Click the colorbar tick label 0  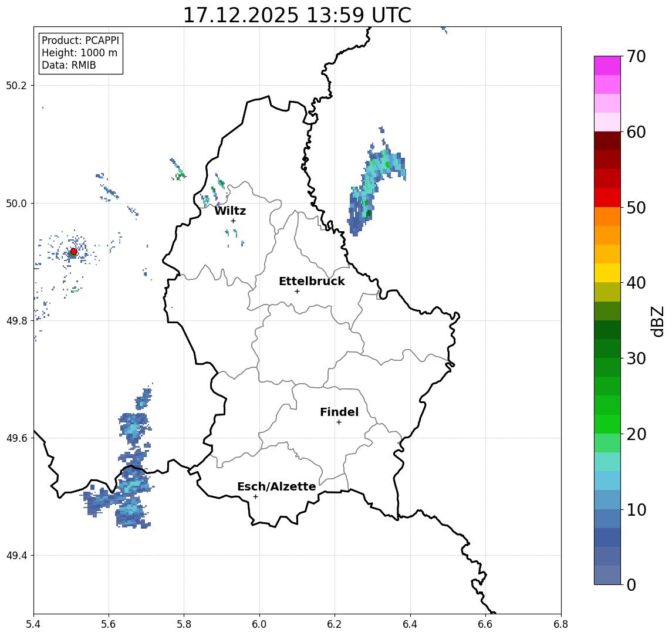click(632, 584)
